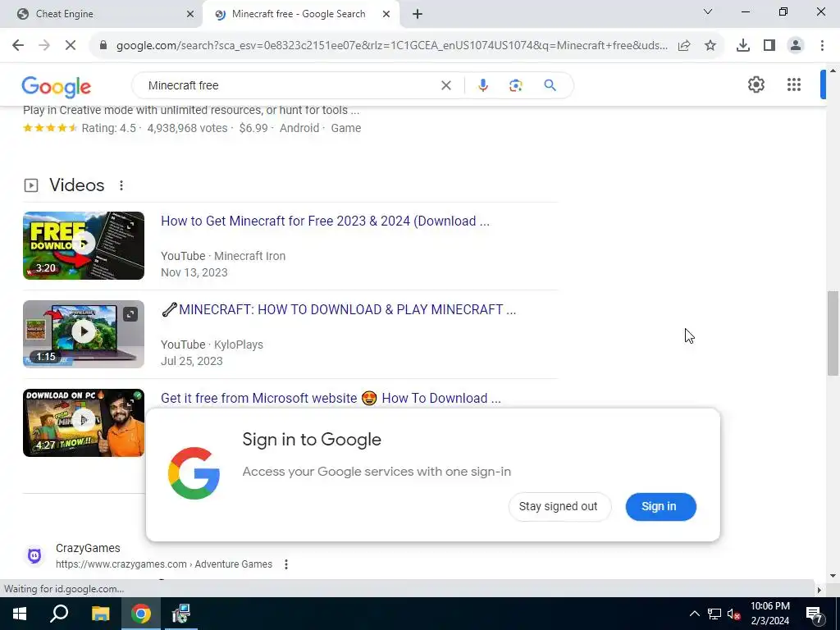Viewport: 840px width, 630px height.
Task: Play the 3:20 FREE DOWNLOAD video thumbnail
Action: (84, 245)
